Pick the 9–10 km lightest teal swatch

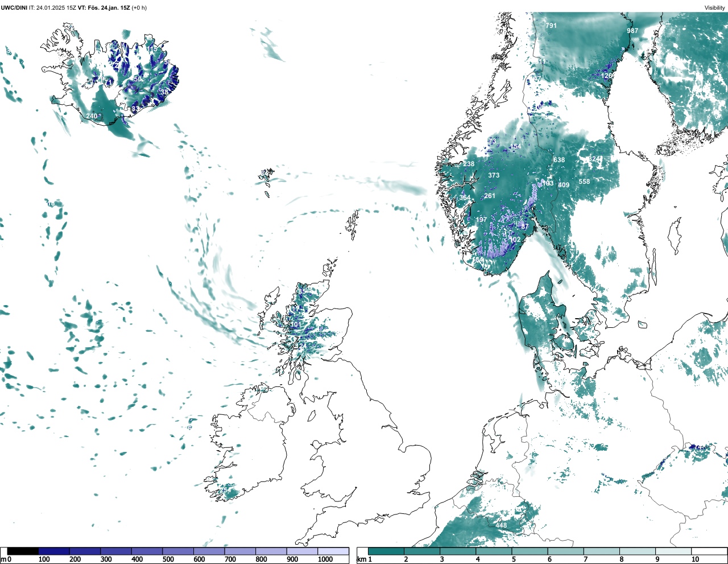673,551
